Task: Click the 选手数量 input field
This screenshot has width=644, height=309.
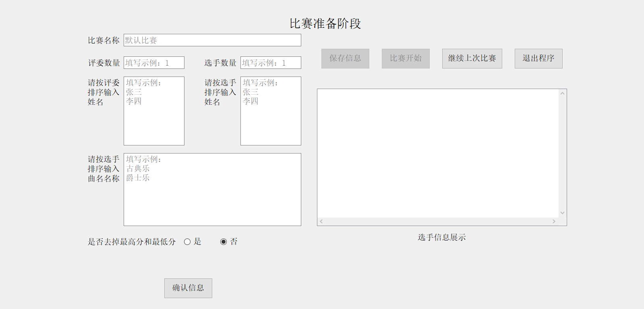Action: click(271, 63)
